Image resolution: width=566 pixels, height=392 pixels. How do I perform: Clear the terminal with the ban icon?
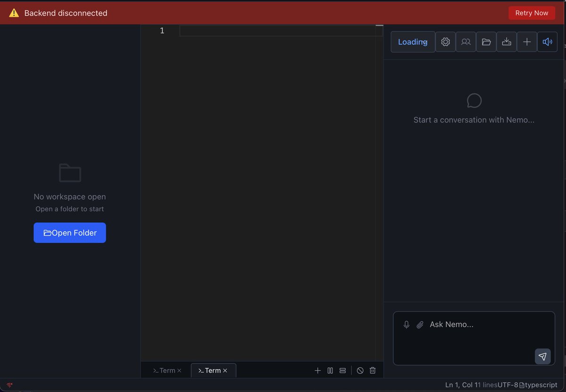(x=360, y=370)
